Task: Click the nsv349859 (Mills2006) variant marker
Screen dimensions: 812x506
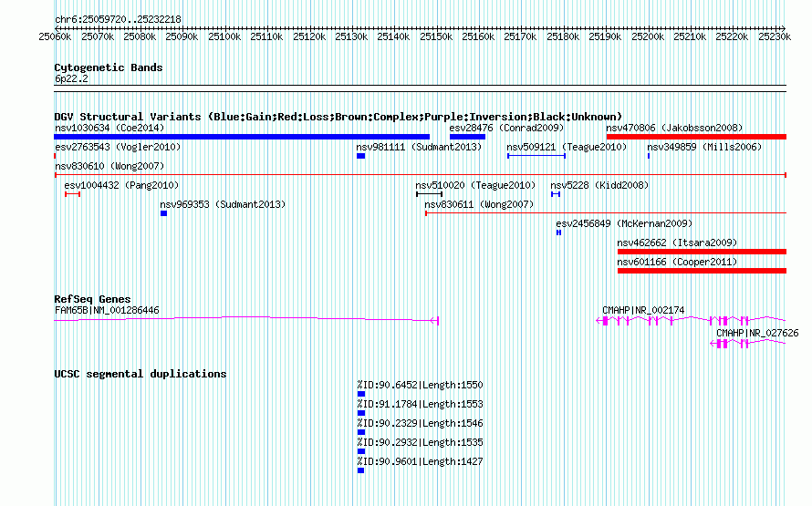Action: (649, 156)
